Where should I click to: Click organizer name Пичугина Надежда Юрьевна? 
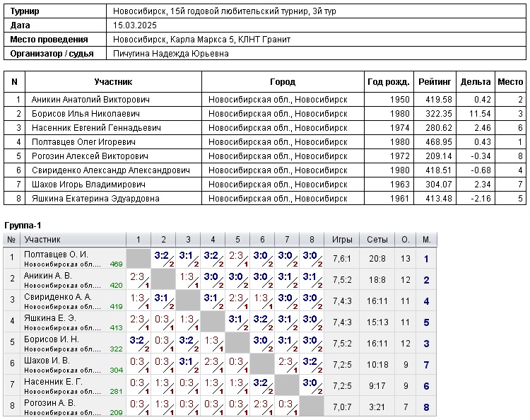[x=171, y=53]
